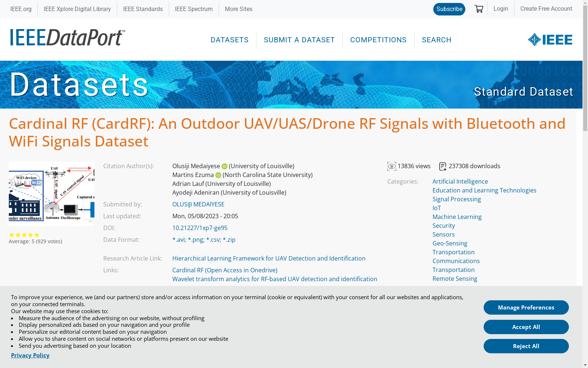The width and height of the screenshot is (588, 368).
Task: Select Remote Sensing category
Action: coord(455,279)
